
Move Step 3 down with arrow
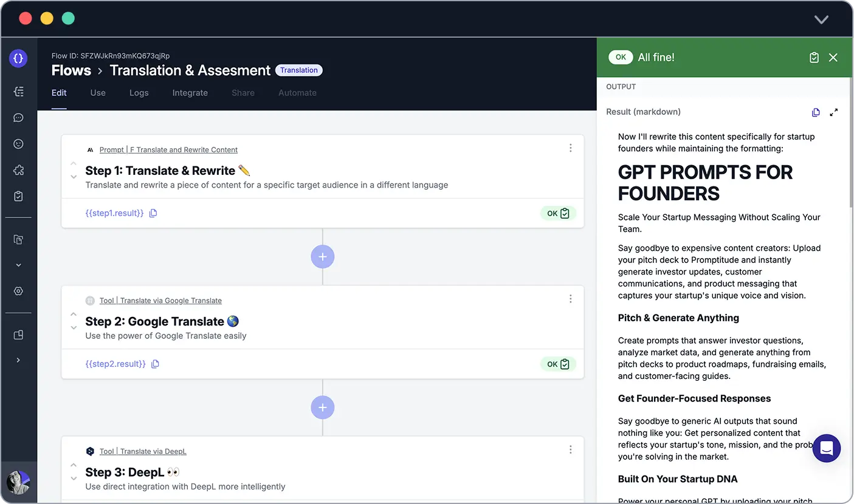74,478
